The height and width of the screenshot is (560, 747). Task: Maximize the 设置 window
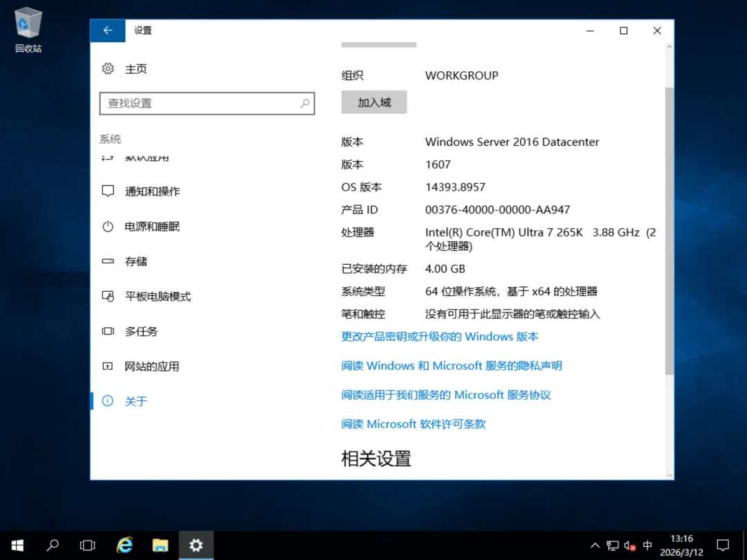point(623,30)
